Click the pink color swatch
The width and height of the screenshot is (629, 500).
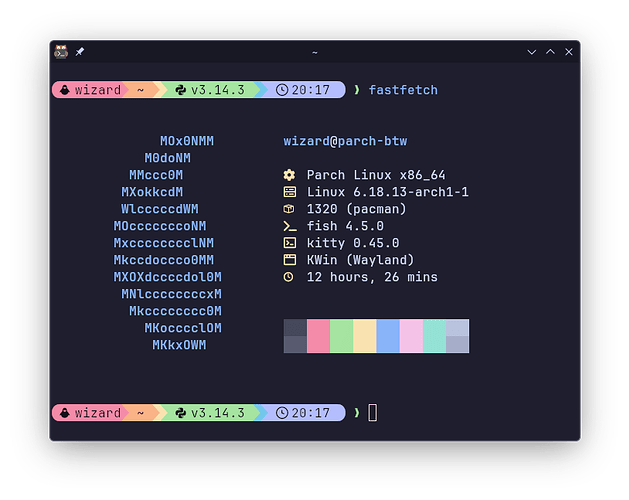point(319,336)
